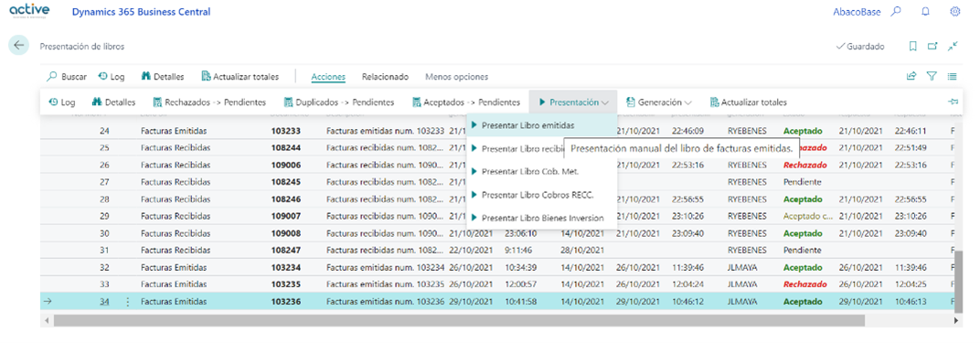The height and width of the screenshot is (343, 980).
Task: Pin the action bar
Action: click(x=953, y=102)
